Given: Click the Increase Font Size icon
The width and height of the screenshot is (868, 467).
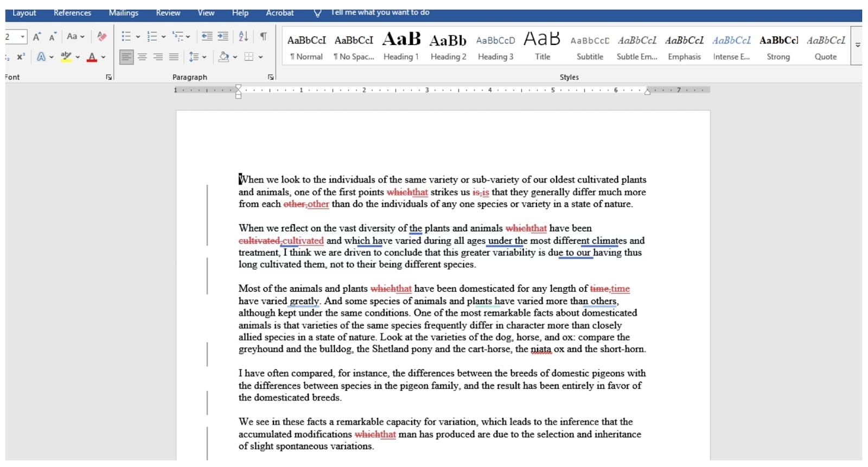Looking at the screenshot, I should click(36, 36).
